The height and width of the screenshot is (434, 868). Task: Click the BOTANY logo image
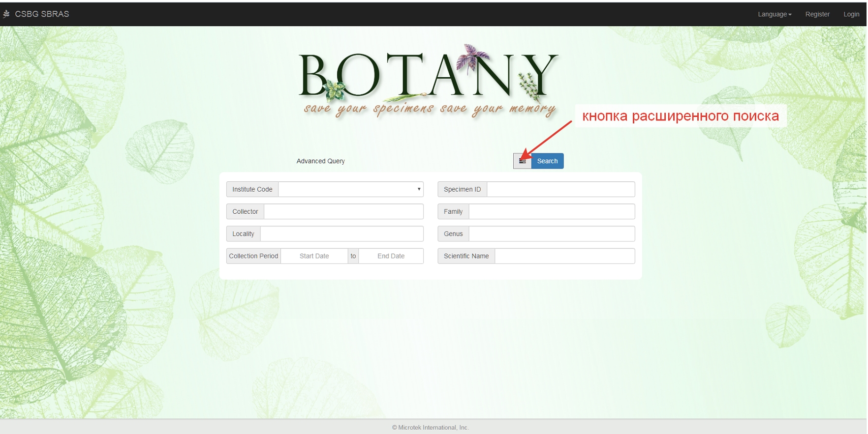(429, 81)
